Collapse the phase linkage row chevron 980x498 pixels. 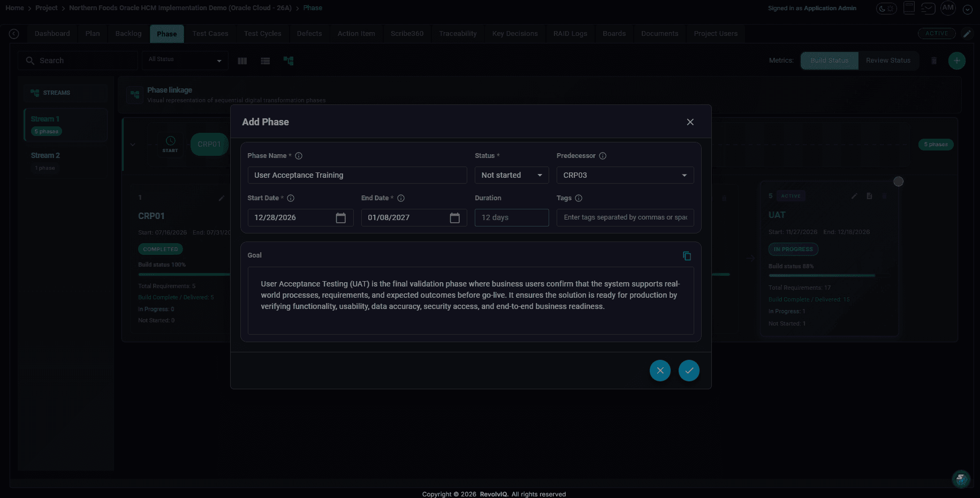[133, 145]
